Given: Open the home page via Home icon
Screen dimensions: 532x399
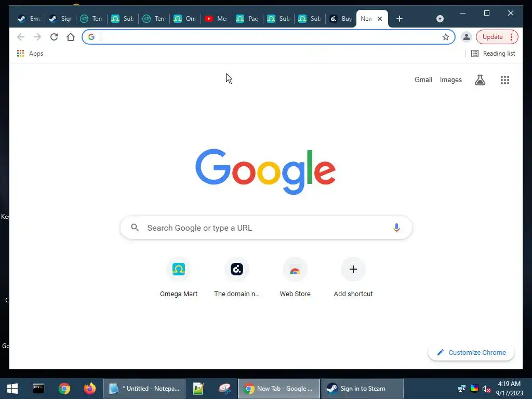Looking at the screenshot, I should (x=71, y=37).
